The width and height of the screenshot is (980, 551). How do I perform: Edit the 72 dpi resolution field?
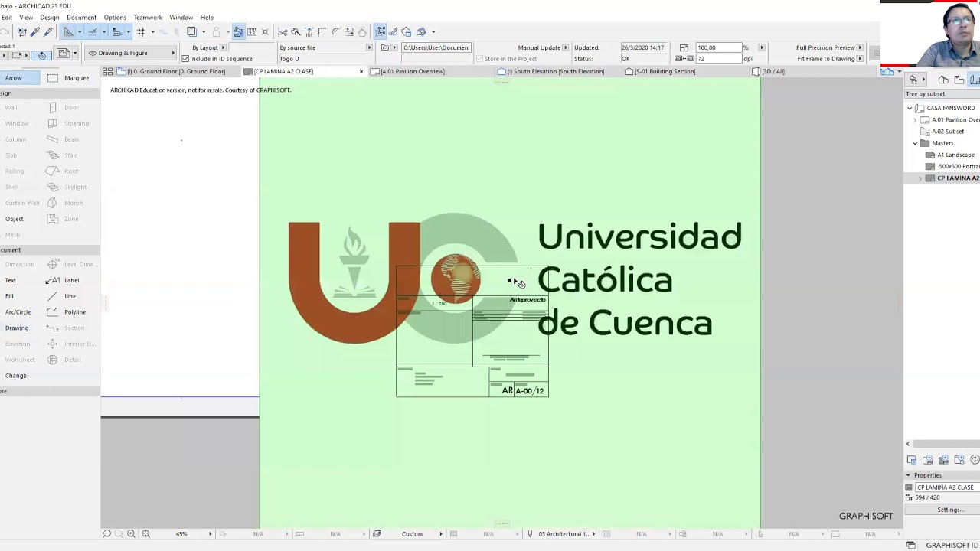coord(717,59)
